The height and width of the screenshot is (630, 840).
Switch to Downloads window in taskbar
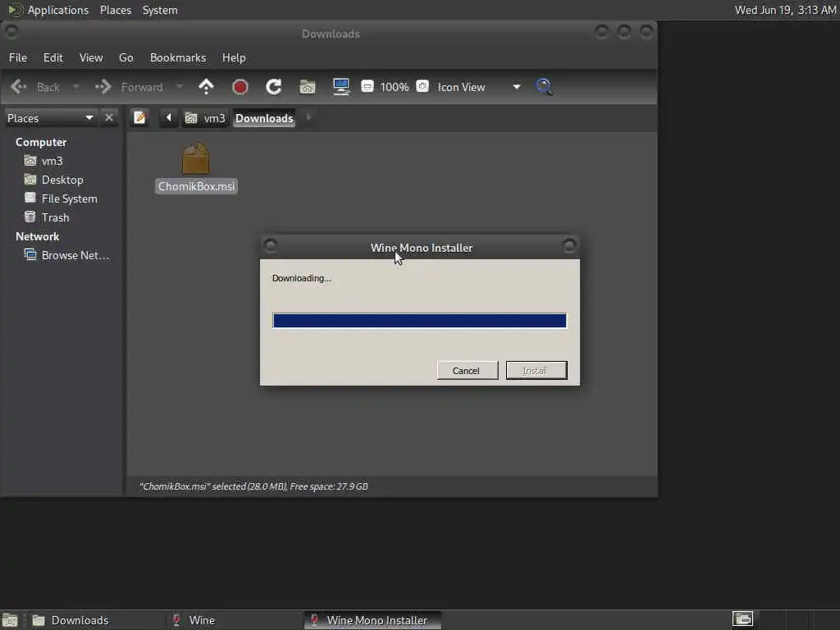click(95, 620)
